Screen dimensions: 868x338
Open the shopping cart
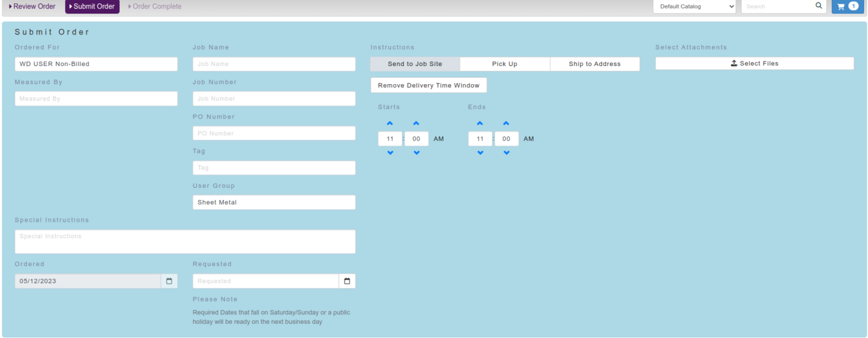pos(848,6)
